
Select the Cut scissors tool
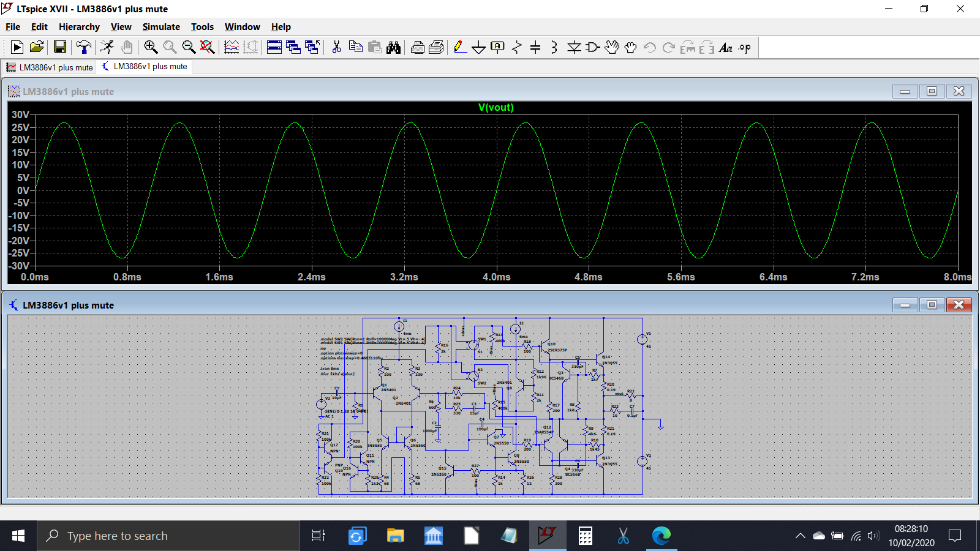pos(336,47)
